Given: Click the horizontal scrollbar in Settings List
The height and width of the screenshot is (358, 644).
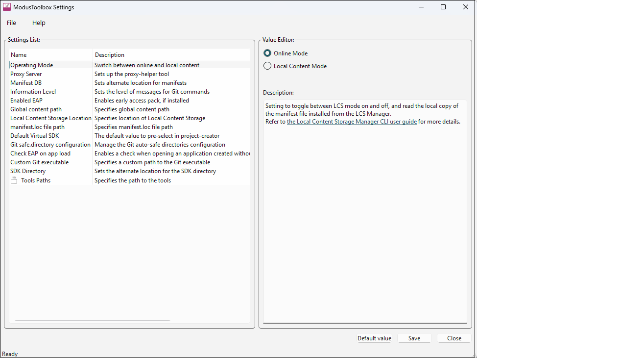Looking at the screenshot, I should pos(93,321).
